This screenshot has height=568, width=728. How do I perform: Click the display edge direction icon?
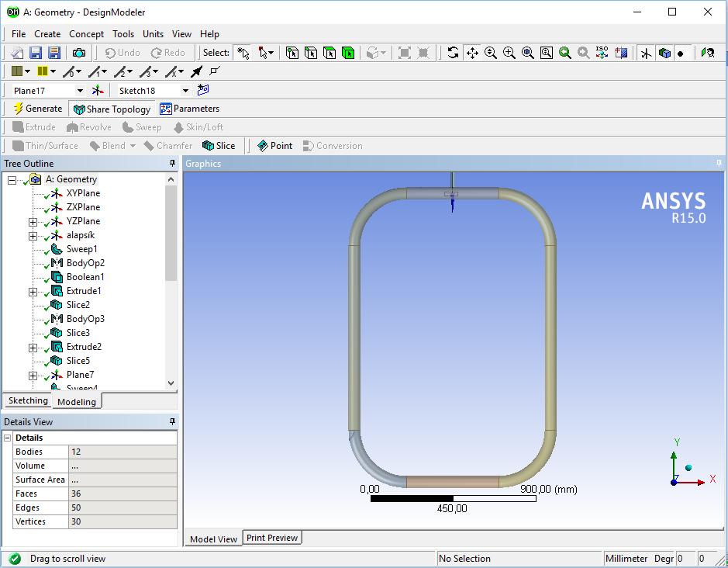(x=215, y=71)
